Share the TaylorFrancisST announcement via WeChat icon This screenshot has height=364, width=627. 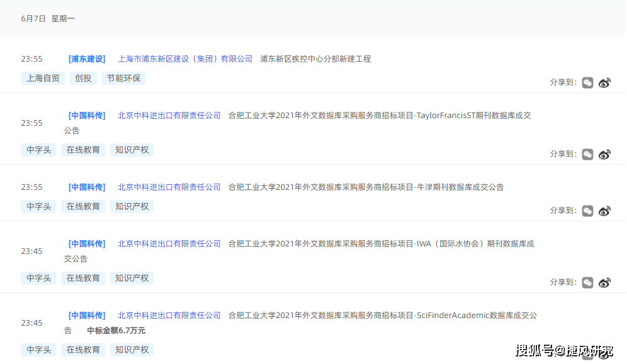coord(587,154)
